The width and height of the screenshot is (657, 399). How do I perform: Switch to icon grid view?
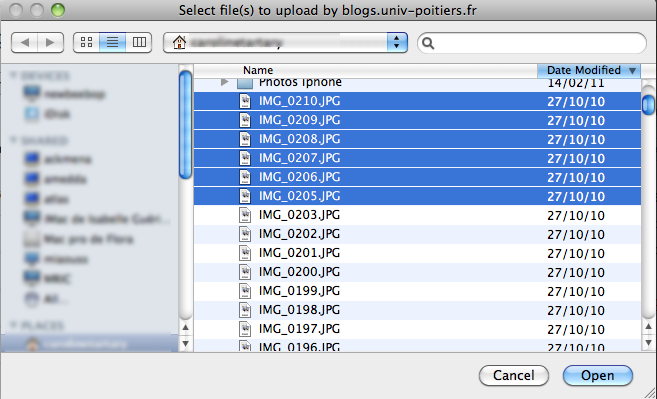(86, 42)
